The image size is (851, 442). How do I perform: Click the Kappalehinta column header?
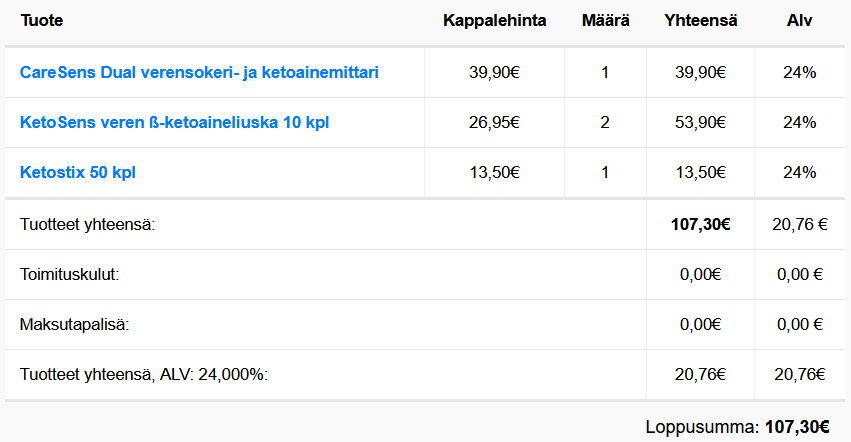(x=494, y=21)
